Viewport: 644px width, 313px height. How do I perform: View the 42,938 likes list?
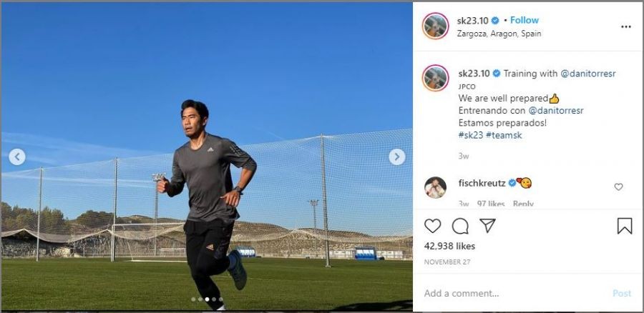(449, 246)
